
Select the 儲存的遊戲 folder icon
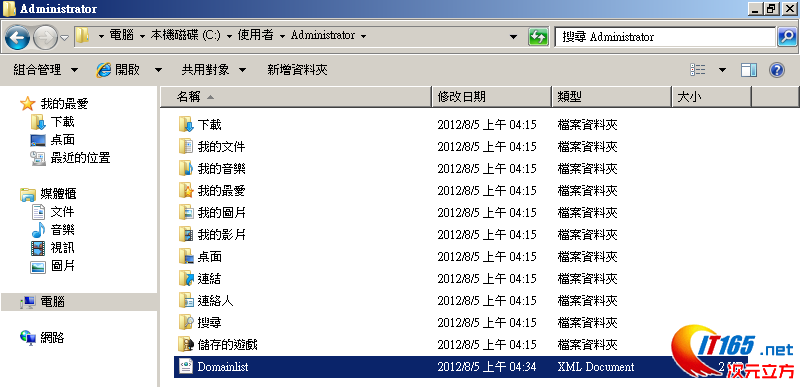pyautogui.click(x=186, y=345)
